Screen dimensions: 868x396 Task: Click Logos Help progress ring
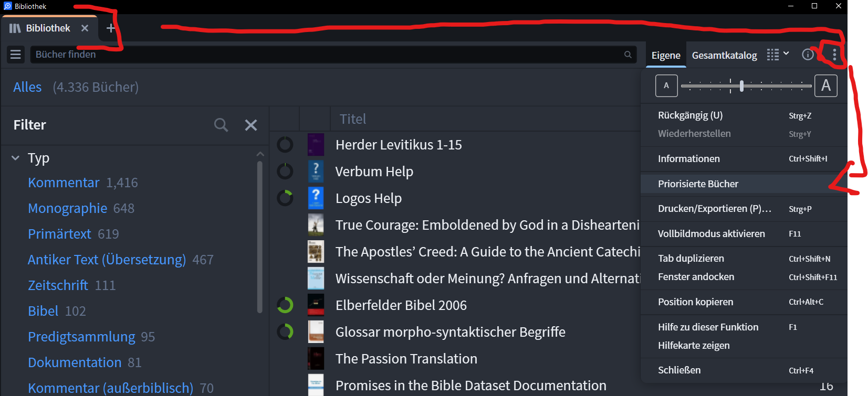pos(285,198)
